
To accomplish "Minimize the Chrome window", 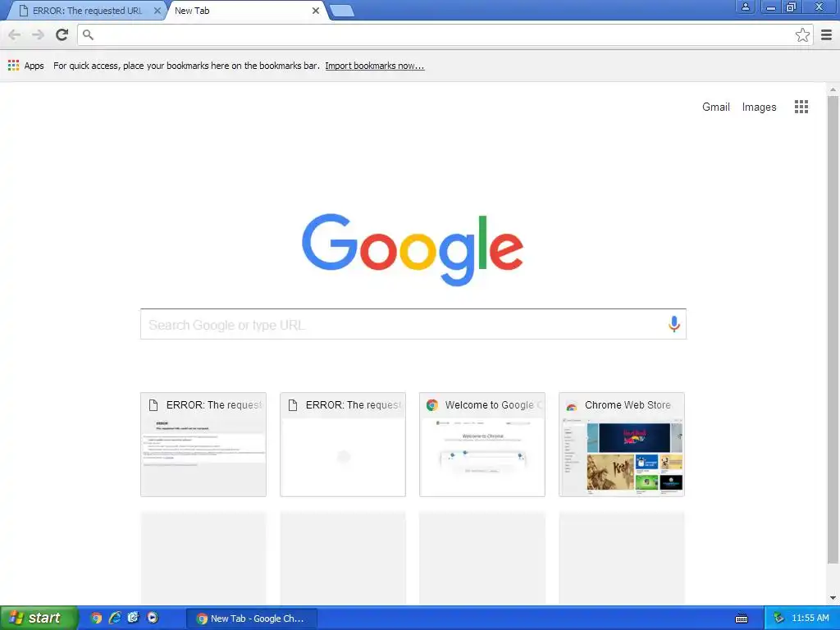I will [771, 7].
